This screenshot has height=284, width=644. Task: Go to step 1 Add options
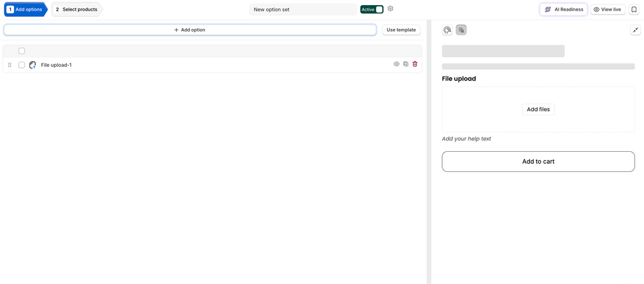coord(25,9)
